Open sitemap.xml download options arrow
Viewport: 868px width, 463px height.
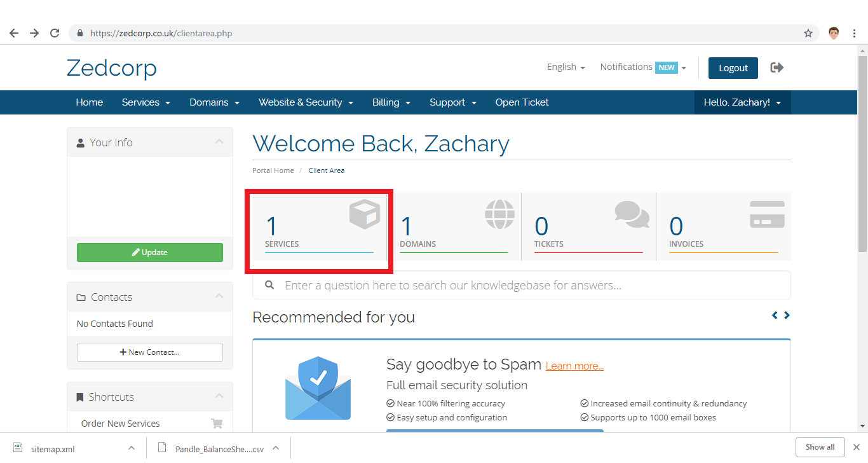coord(132,448)
